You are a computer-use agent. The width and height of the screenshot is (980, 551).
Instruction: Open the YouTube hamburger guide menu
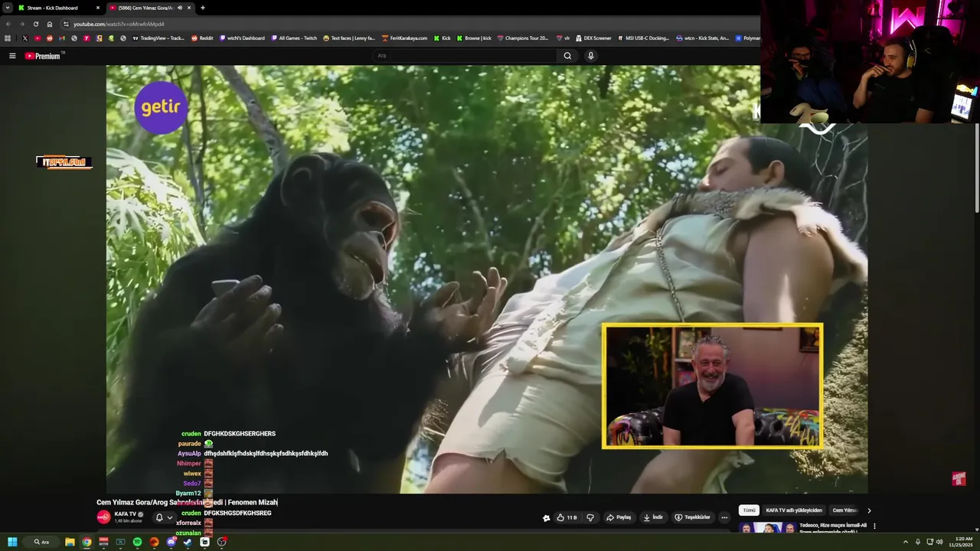click(12, 56)
